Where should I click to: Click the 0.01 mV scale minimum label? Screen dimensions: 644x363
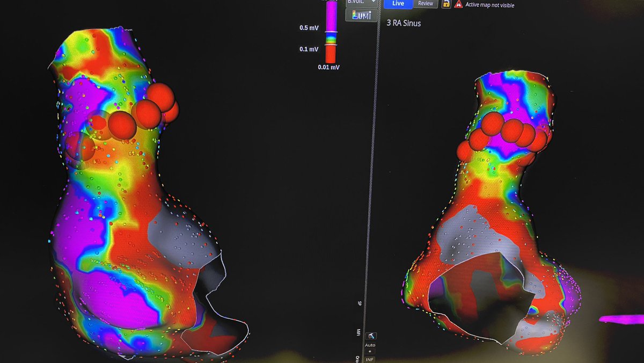tap(328, 67)
